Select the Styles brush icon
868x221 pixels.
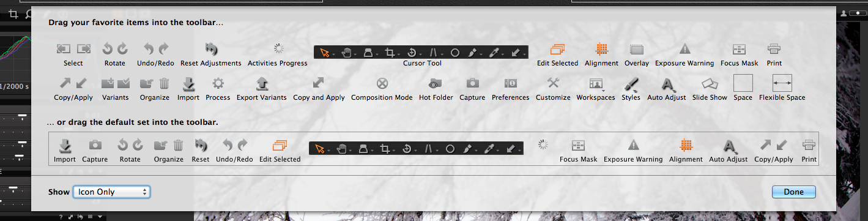point(631,83)
